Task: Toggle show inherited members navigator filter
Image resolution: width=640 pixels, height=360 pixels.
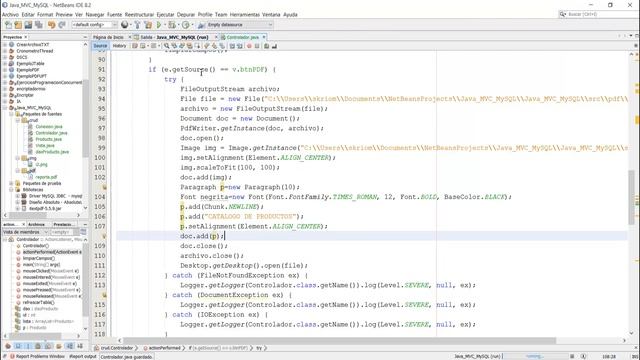Action: (x=8, y=346)
